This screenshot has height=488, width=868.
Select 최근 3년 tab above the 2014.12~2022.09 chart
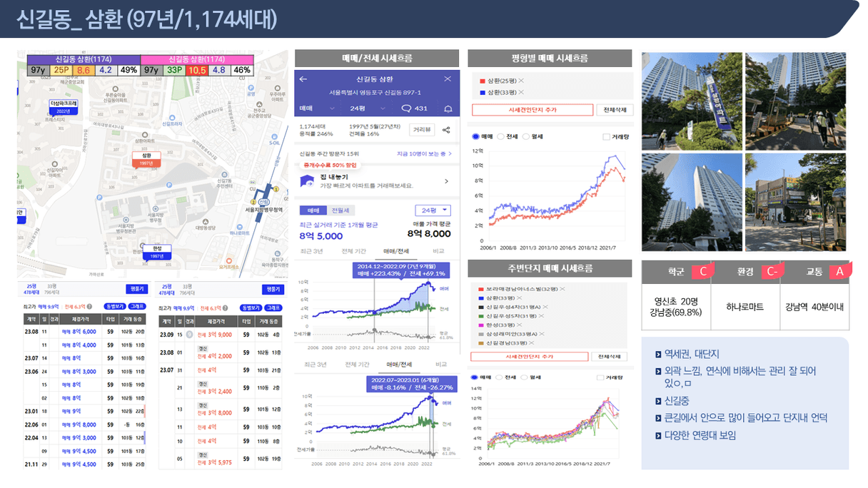tap(312, 251)
